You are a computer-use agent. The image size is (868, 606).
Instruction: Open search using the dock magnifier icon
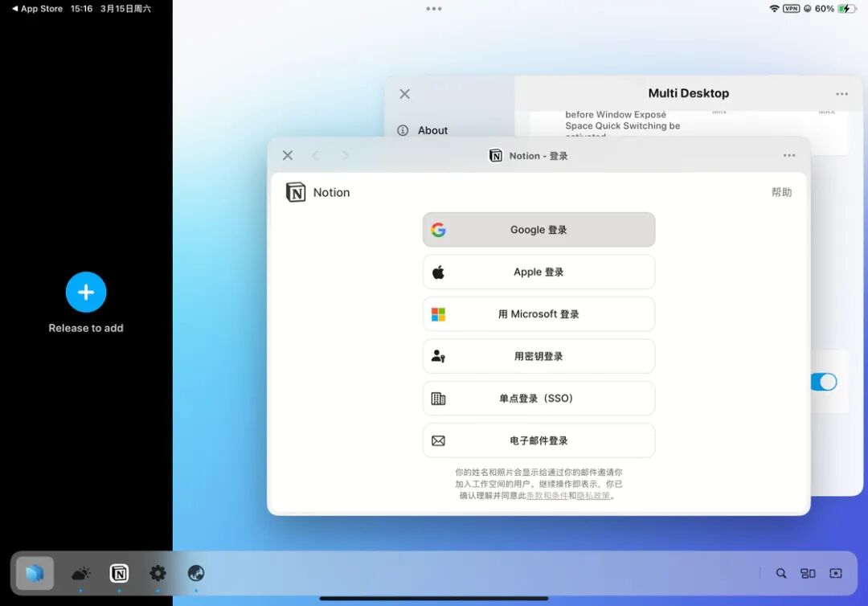[781, 573]
